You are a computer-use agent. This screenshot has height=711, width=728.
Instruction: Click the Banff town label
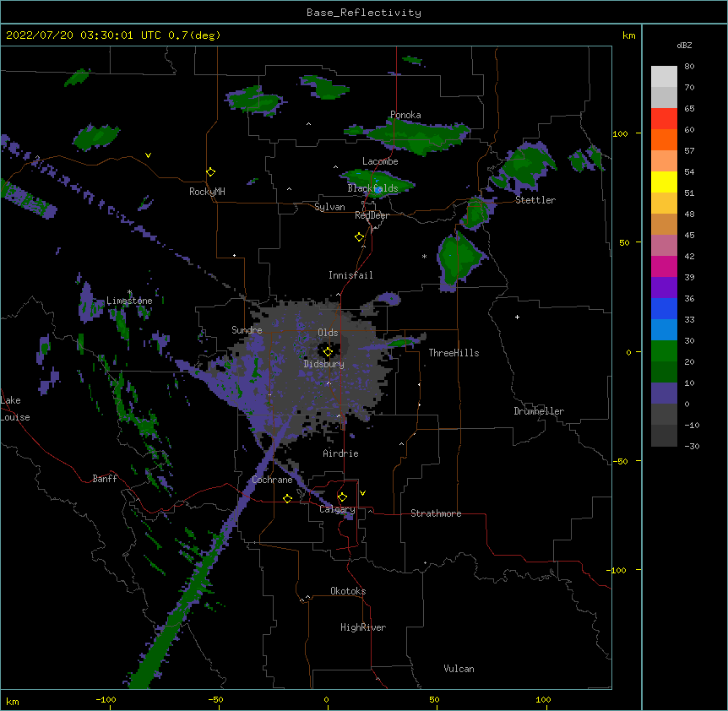(105, 479)
